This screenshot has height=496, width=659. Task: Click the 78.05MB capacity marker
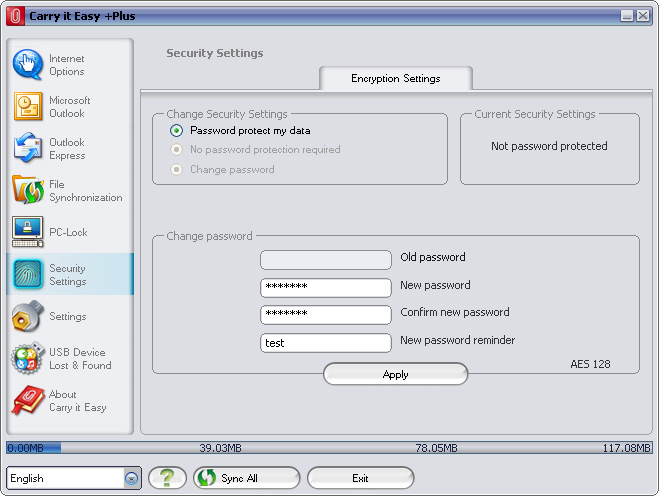436,448
